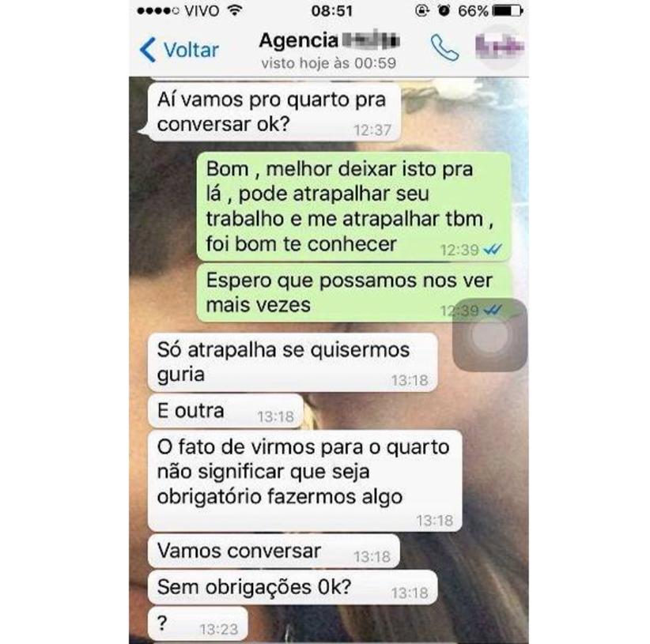Tap the alarm clock status icon
The height and width of the screenshot is (644, 650).
(x=444, y=11)
